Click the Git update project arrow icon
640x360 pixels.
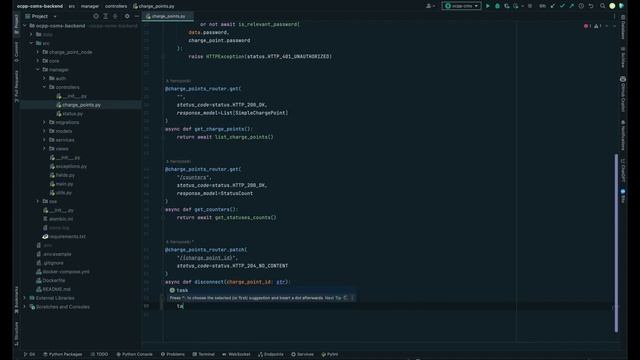[x=553, y=6]
